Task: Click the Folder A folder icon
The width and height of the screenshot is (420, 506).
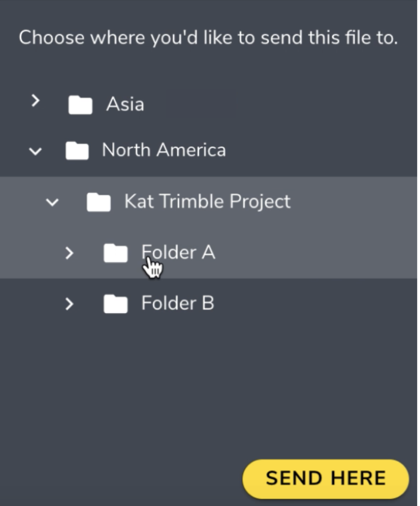Action: (x=115, y=253)
